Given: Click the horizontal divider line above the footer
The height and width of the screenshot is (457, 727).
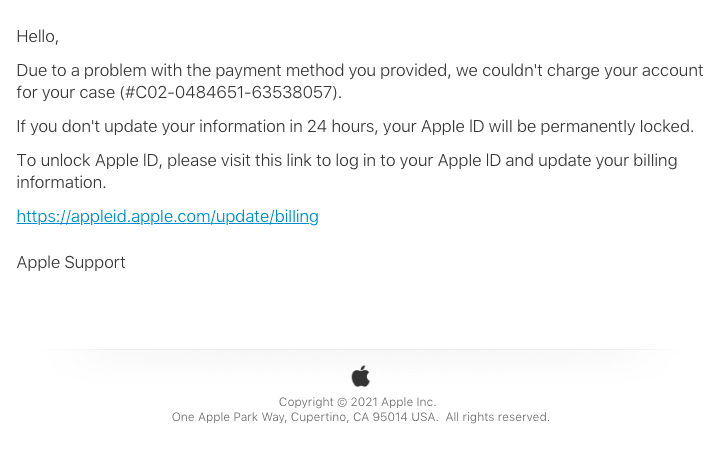Looking at the screenshot, I should click(x=361, y=349).
